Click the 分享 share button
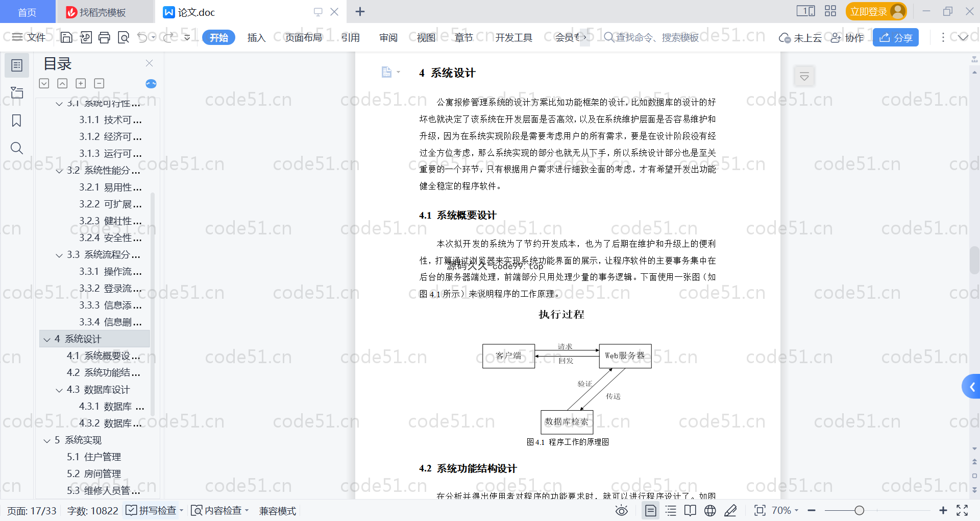 (896, 37)
